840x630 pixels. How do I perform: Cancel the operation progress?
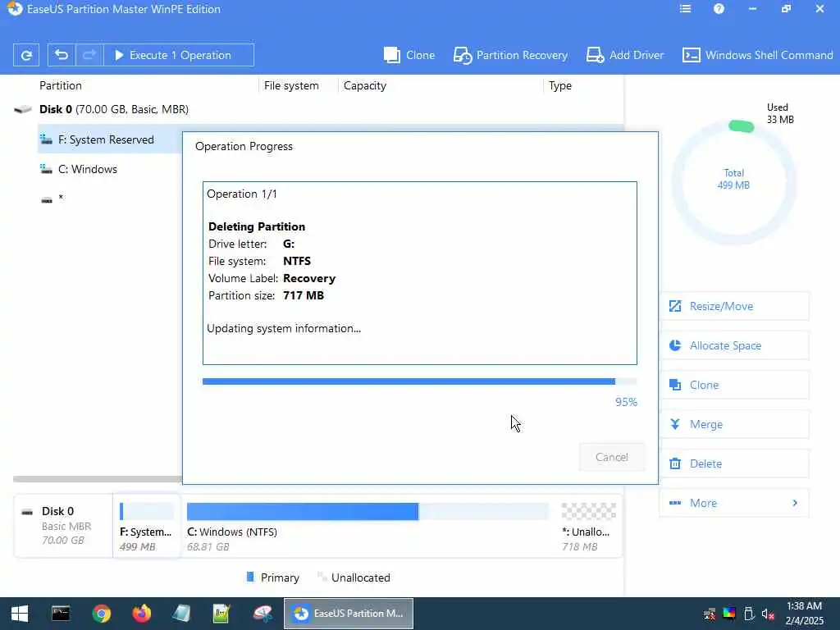[x=612, y=457]
